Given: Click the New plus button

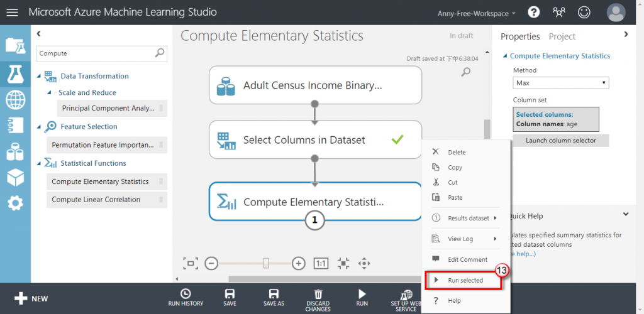Looking at the screenshot, I should click(31, 298).
